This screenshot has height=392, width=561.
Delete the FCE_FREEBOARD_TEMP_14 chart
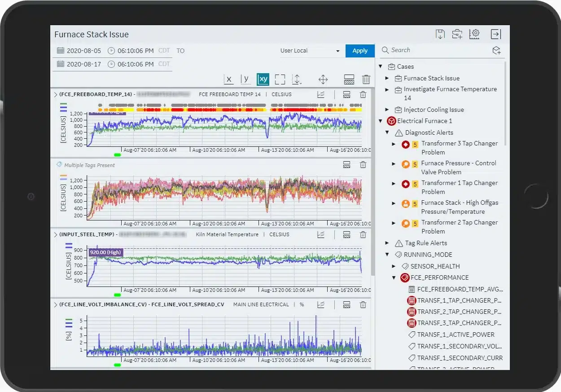363,94
